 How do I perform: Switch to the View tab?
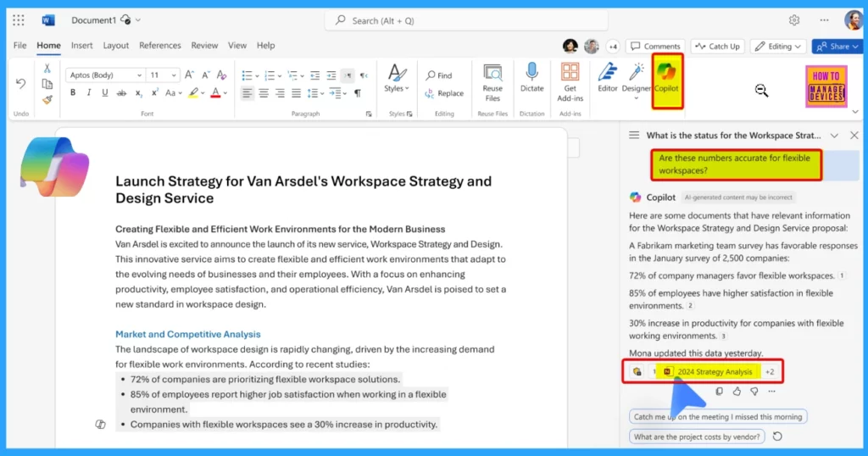click(x=237, y=46)
